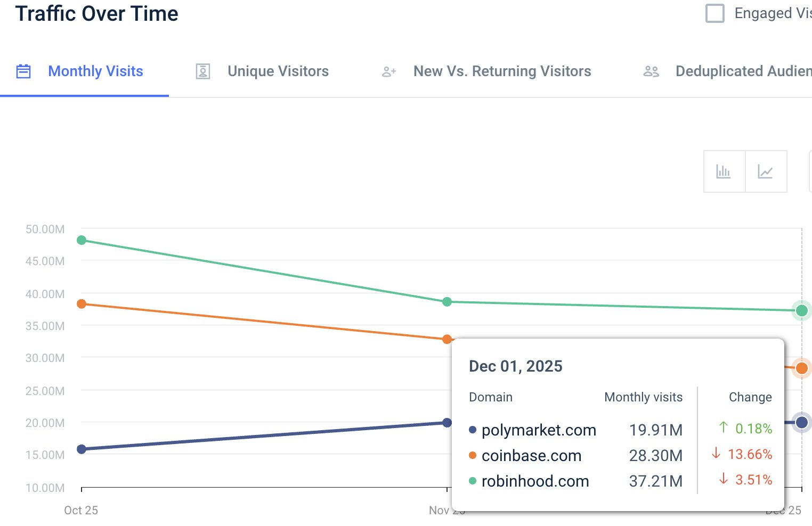812x526 pixels.
Task: Click polymarket.com October data point
Action: 82,449
